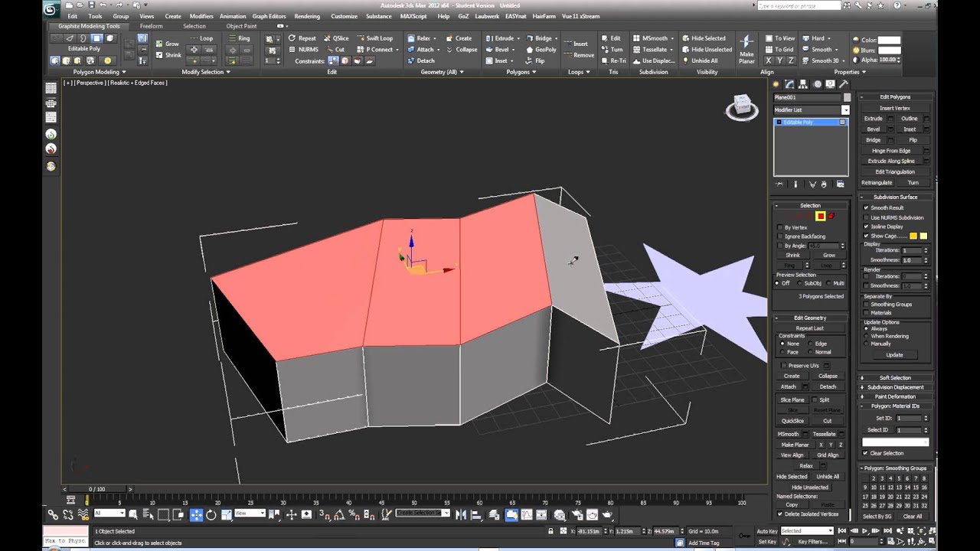980x551 pixels.
Task: Switch to the Object Paint ribbon tab
Action: (241, 26)
